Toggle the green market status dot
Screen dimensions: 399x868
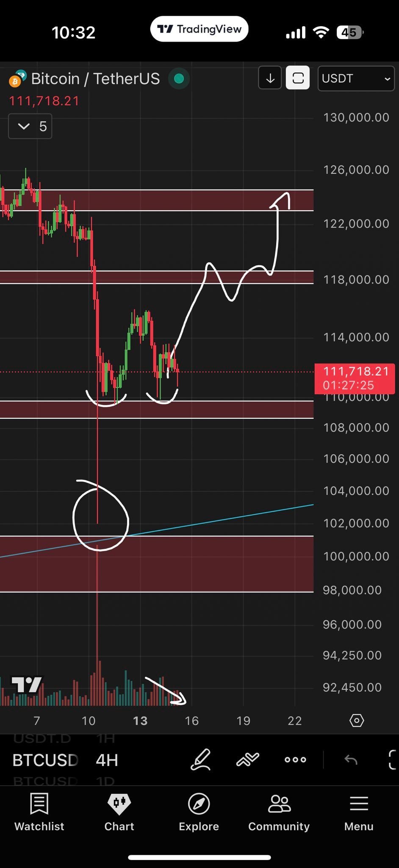click(x=179, y=78)
